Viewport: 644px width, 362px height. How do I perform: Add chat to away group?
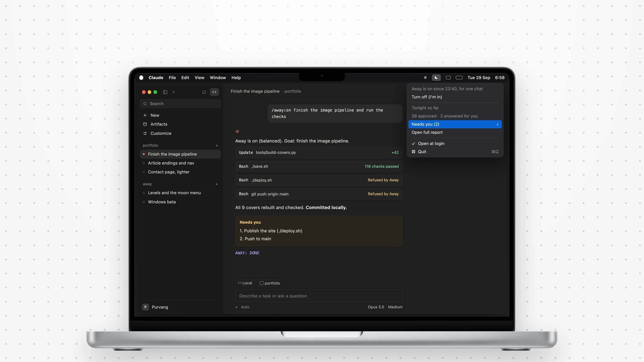tap(217, 184)
